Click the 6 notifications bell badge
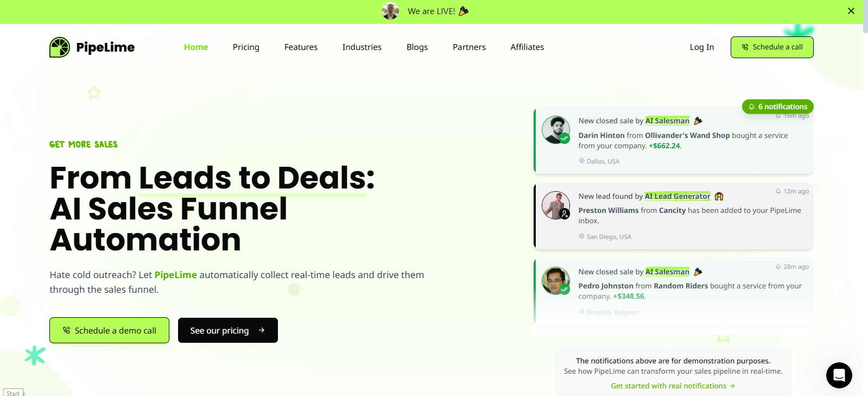868x396 pixels. click(x=778, y=106)
